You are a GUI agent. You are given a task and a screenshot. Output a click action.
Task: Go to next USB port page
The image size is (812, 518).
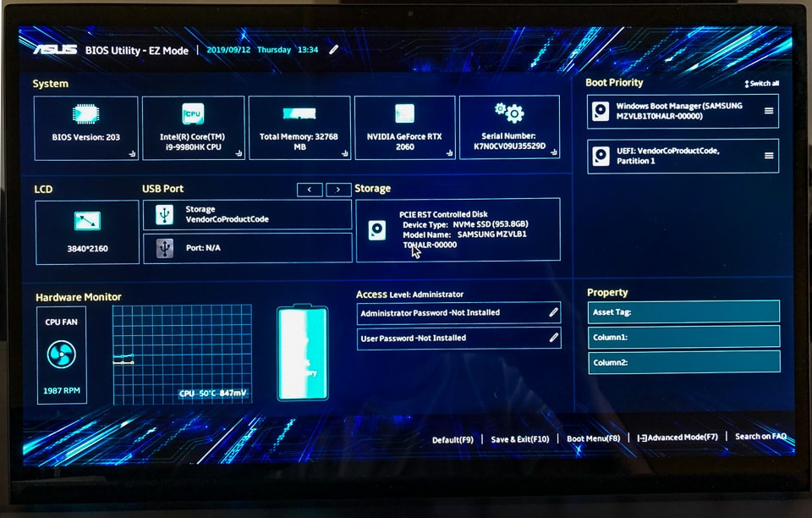pos(338,190)
